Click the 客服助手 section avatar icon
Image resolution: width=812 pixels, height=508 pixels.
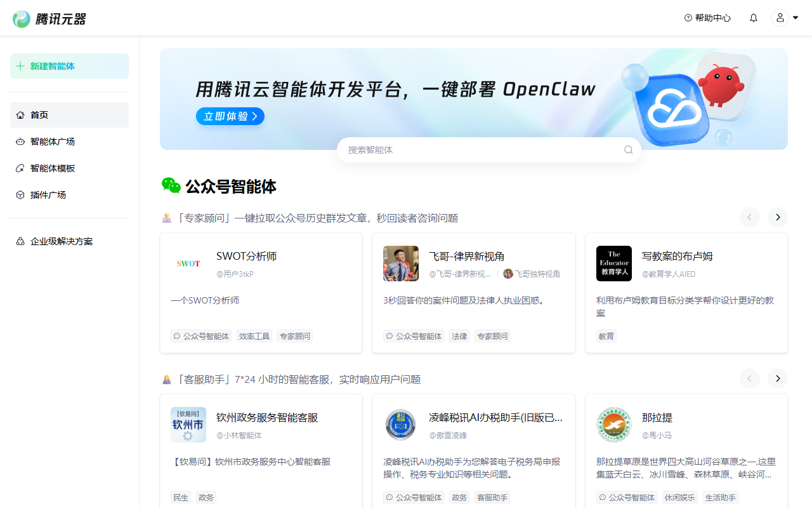(167, 379)
